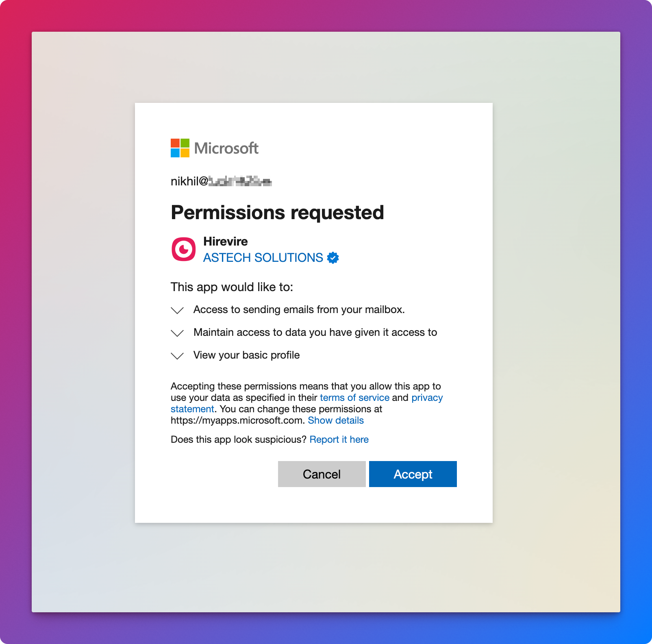The height and width of the screenshot is (644, 652).
Task: Click the Hirevire app name
Action: click(226, 241)
